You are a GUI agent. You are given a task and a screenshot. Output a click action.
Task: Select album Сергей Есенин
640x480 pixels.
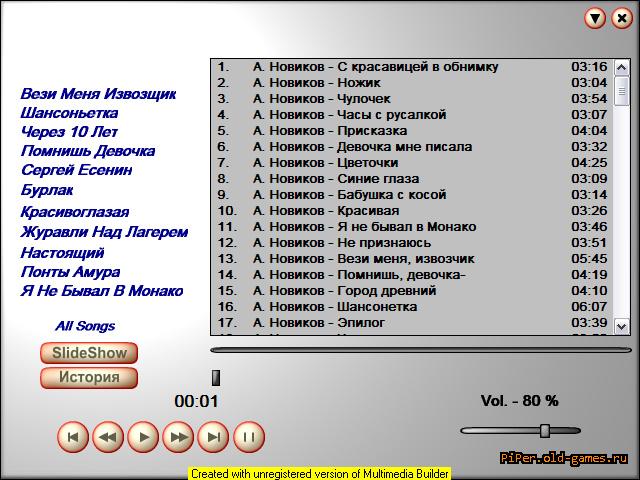(76, 170)
